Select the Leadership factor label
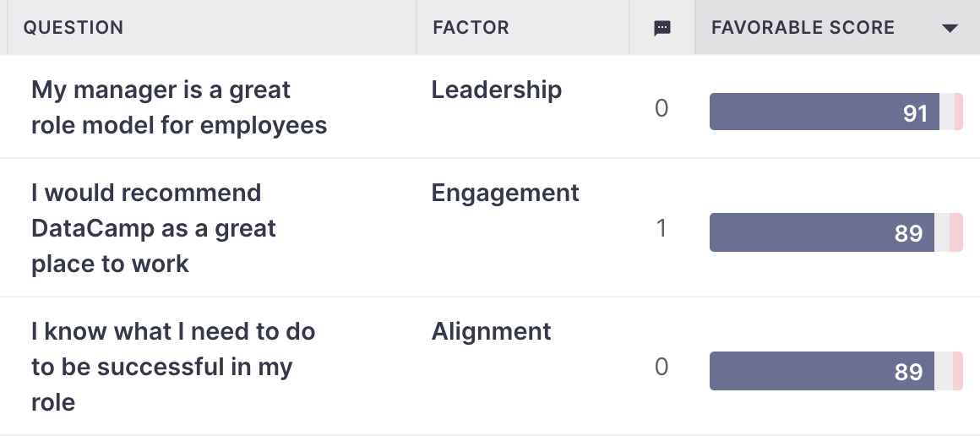Screen dimensions: 980x436 click(x=496, y=90)
